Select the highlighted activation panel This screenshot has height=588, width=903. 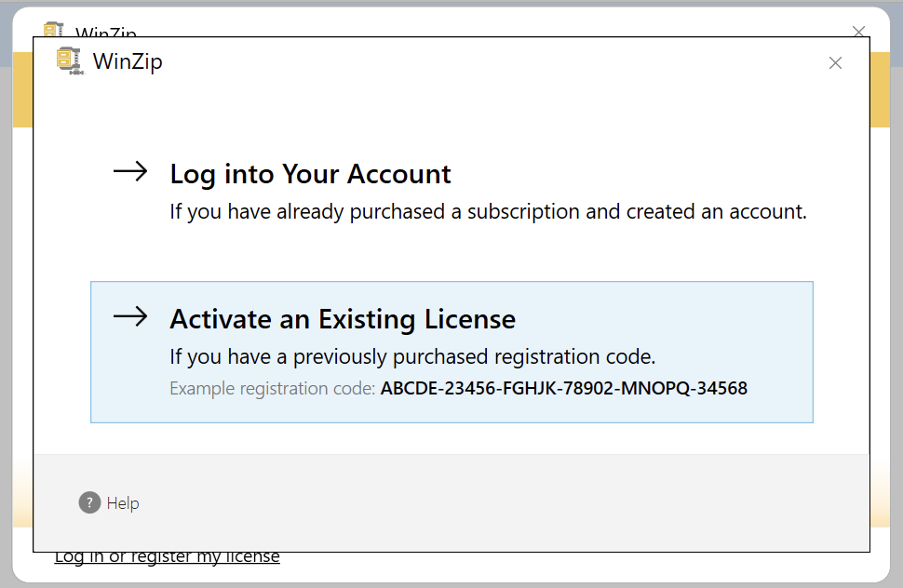[x=451, y=352]
